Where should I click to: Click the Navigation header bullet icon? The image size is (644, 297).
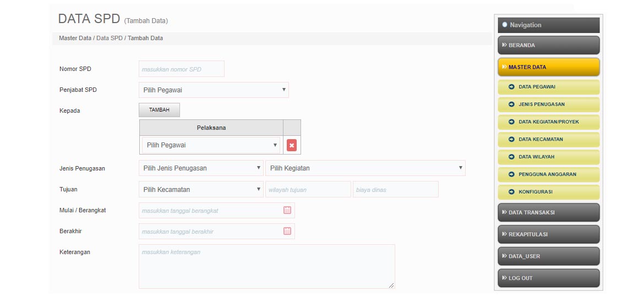(505, 25)
